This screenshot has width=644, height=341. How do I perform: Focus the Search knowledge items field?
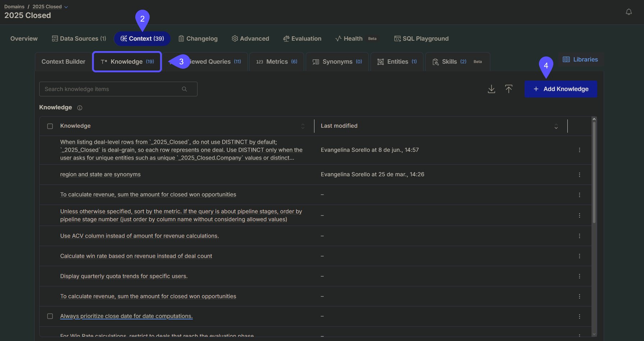coord(118,89)
